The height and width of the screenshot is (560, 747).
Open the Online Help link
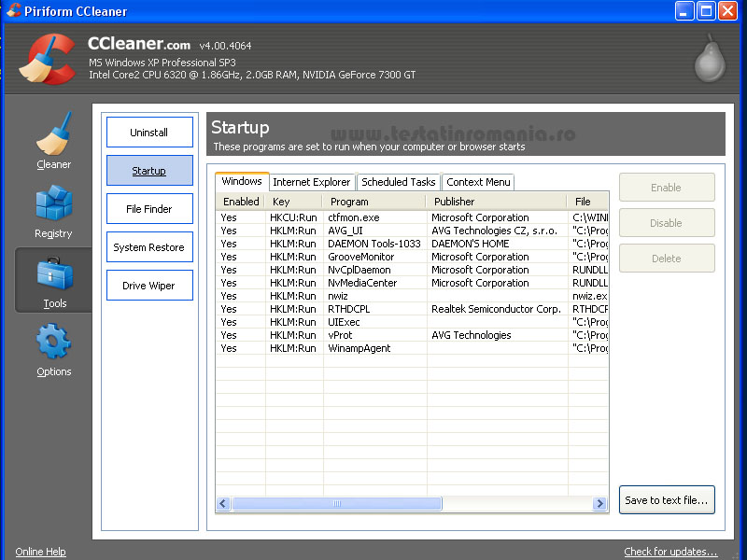(x=41, y=552)
